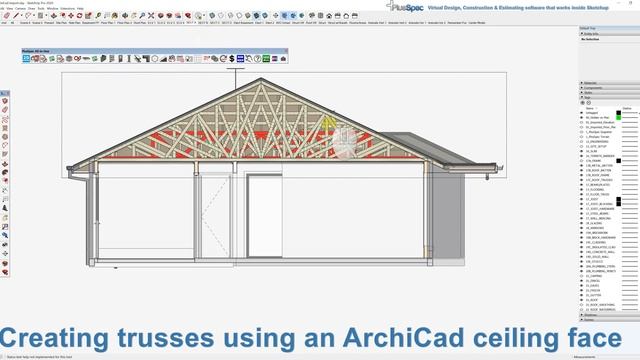Click the house Front view icon
Viewport: 640px width, 360px height.
tap(329, 16)
